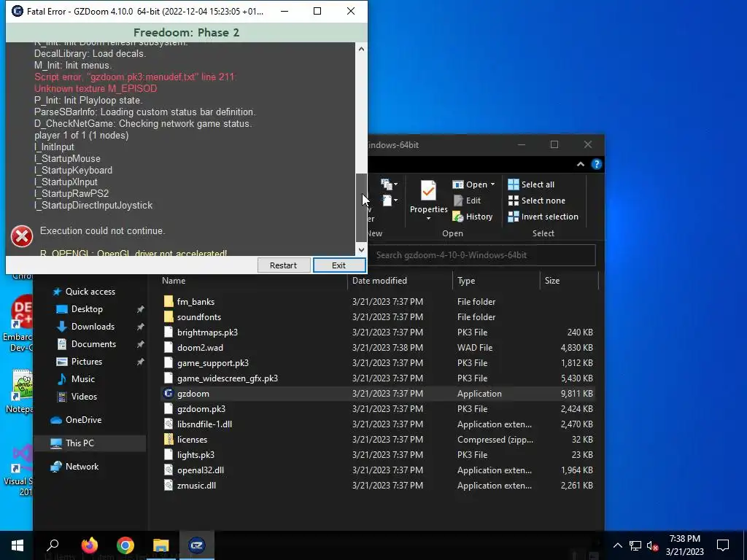This screenshot has height=560, width=747.
Task: Click the muted volume tray icon
Action: 653,545
